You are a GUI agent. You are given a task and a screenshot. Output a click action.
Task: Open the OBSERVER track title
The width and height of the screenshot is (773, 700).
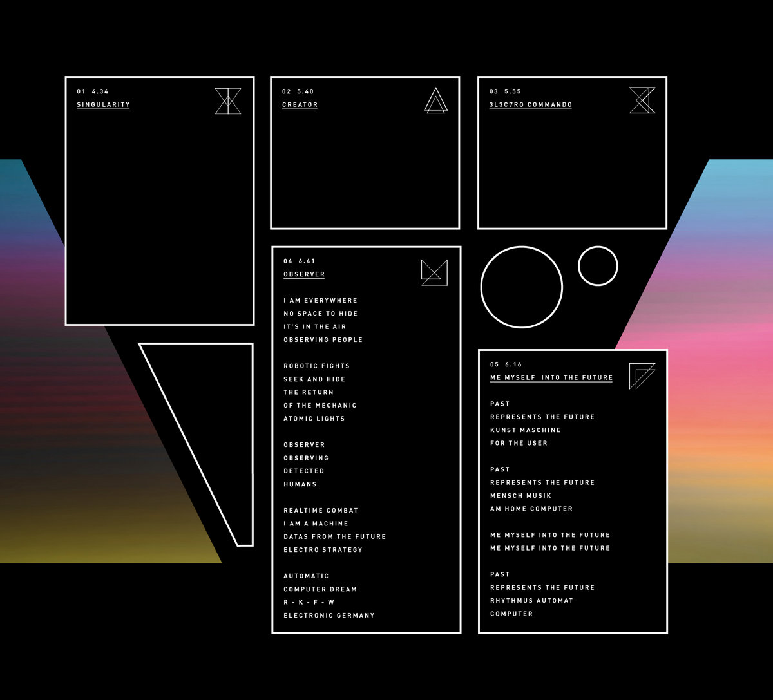pyautogui.click(x=304, y=274)
